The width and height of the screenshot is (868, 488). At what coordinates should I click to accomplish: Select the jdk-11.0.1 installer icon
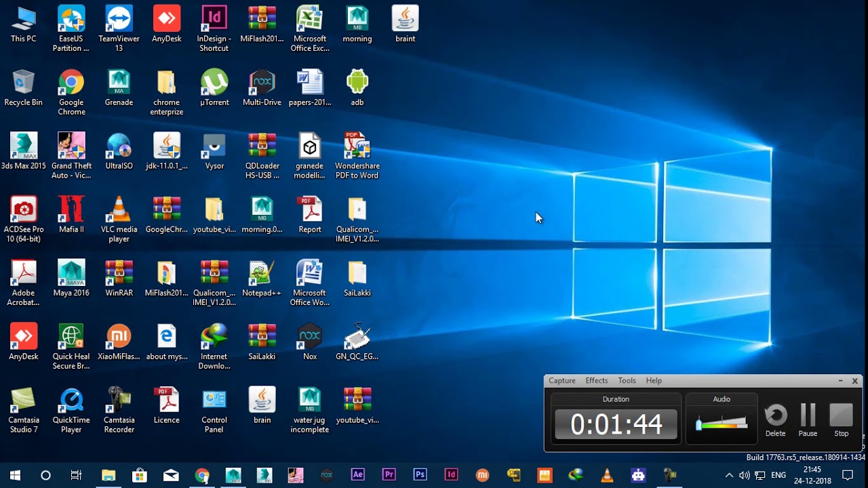[167, 152]
